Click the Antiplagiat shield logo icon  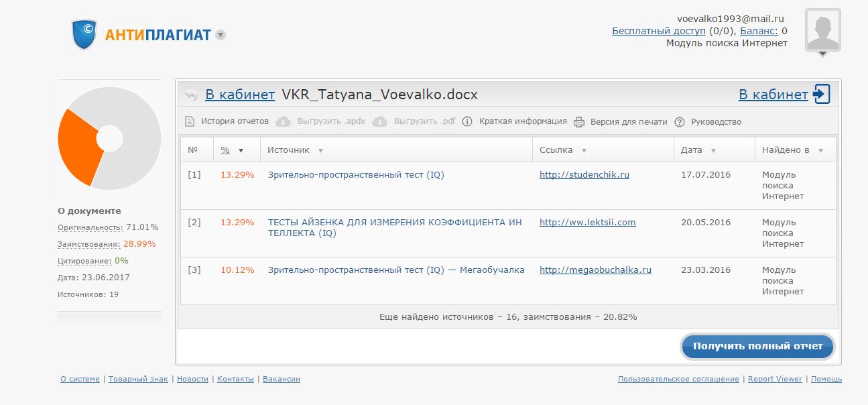(x=84, y=35)
